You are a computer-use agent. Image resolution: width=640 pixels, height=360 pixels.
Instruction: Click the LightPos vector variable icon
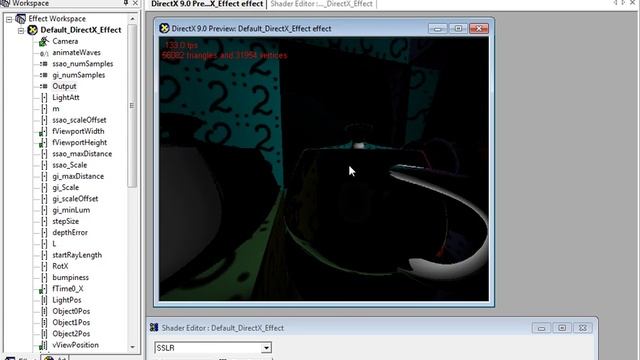[x=44, y=300]
